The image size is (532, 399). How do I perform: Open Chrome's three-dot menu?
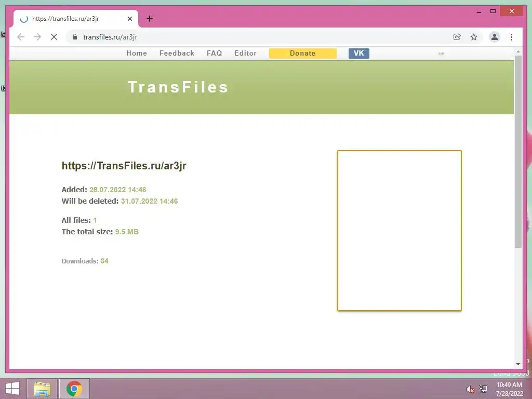coord(511,37)
